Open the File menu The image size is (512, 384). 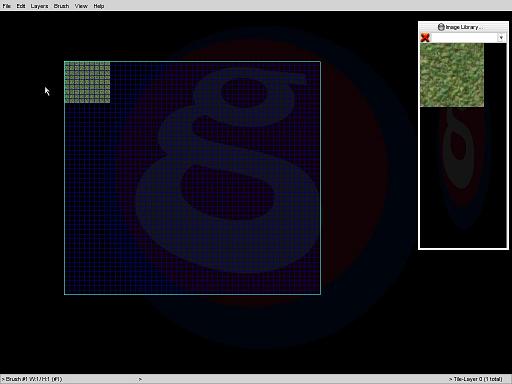[7, 6]
